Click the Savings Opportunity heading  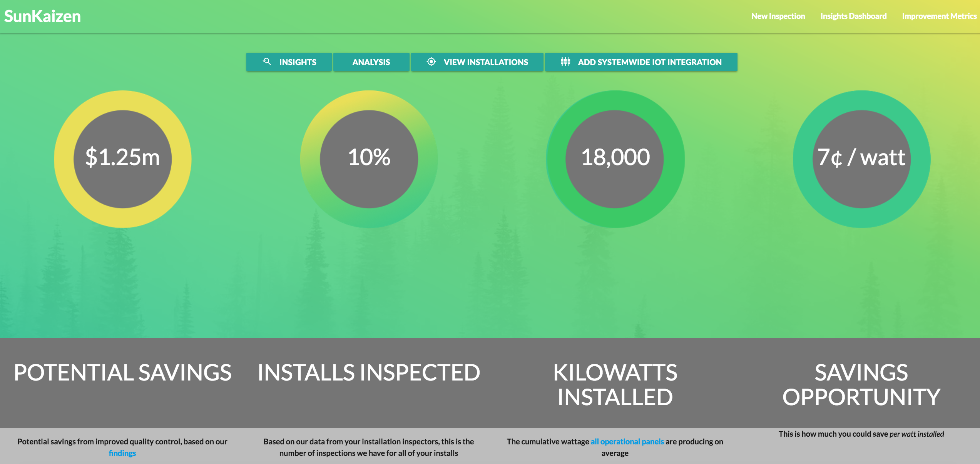pyautogui.click(x=861, y=385)
